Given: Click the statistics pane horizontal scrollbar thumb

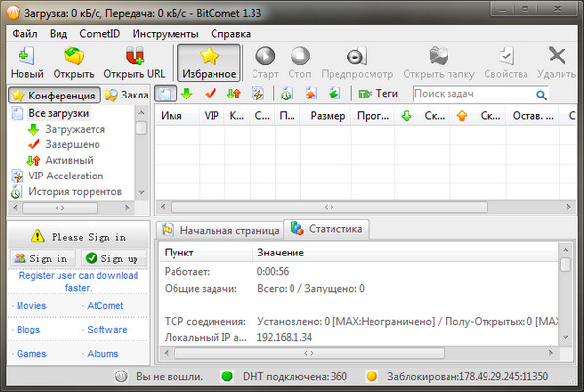Looking at the screenshot, I should (309, 353).
